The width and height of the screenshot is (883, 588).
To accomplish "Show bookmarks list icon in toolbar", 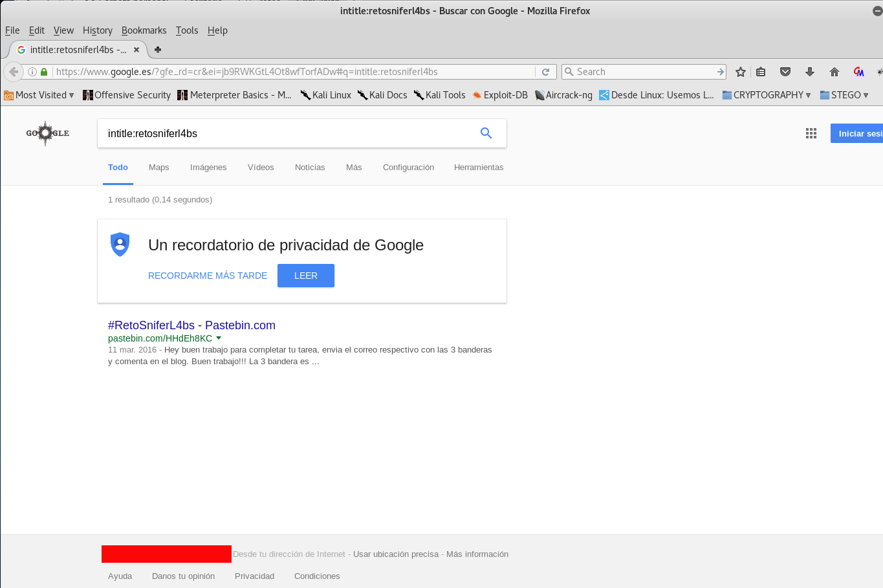I will click(x=761, y=72).
